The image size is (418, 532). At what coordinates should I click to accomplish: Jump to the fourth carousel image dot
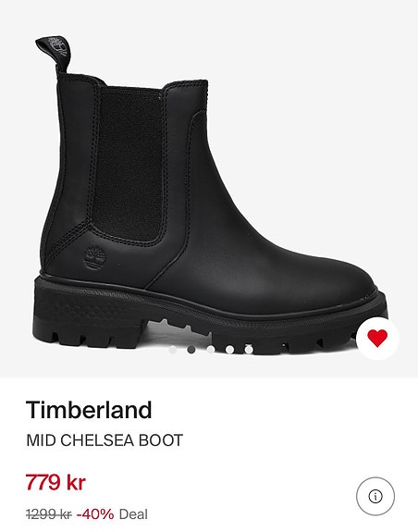point(229,350)
